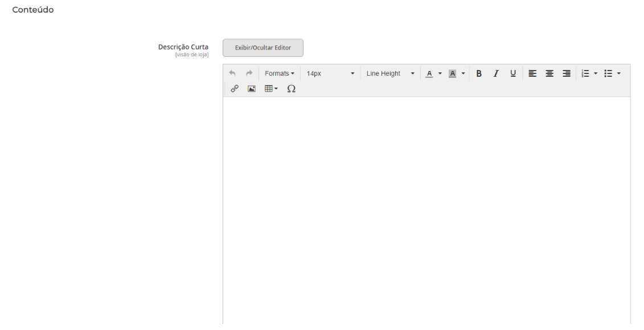Viewport: 644px width, 330px height.
Task: Toggle underline formatting
Action: [513, 73]
